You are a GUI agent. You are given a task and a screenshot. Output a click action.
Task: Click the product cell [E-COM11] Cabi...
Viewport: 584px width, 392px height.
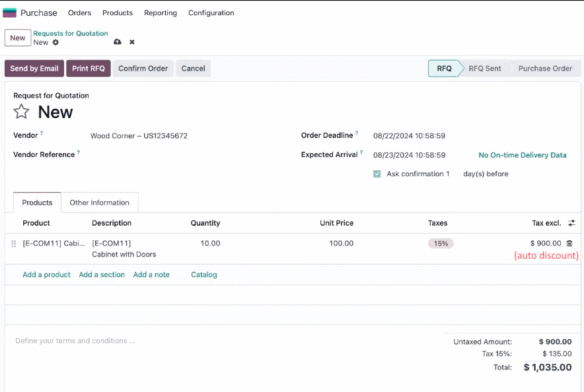54,244
